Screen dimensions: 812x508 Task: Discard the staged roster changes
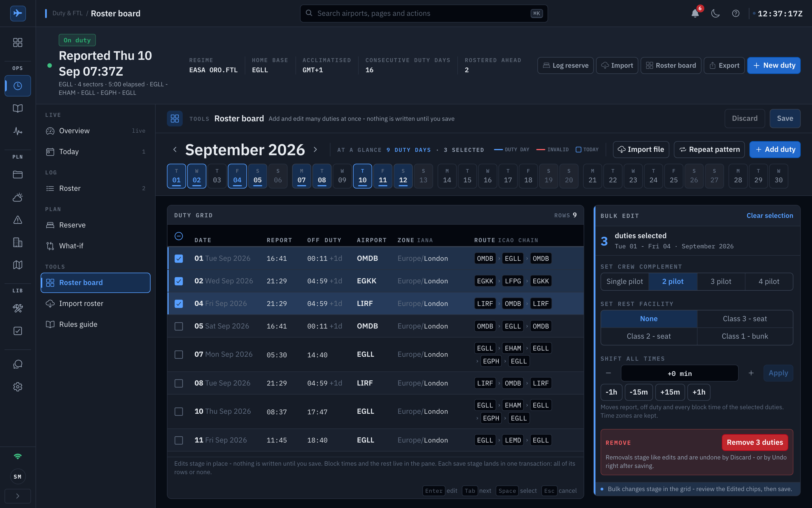click(x=745, y=119)
